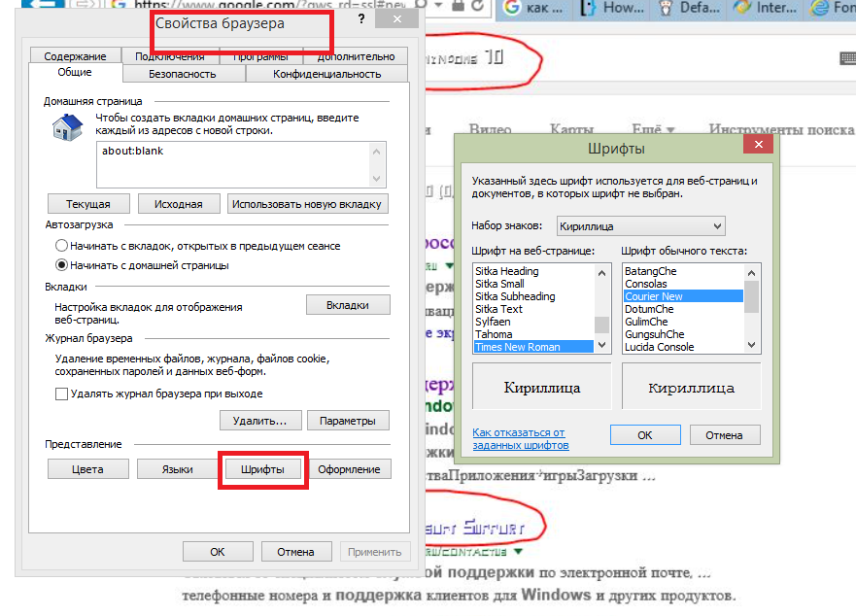Screen dimensions: 856x616
Task: Open the 'Набор знаков' Кириллица dropdown
Action: tap(641, 226)
